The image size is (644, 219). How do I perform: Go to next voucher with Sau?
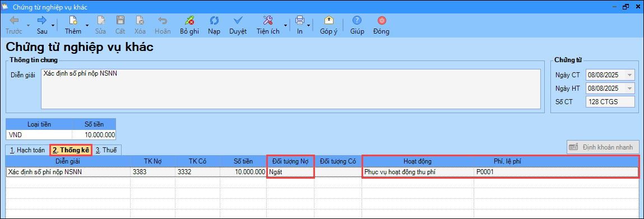[42, 25]
